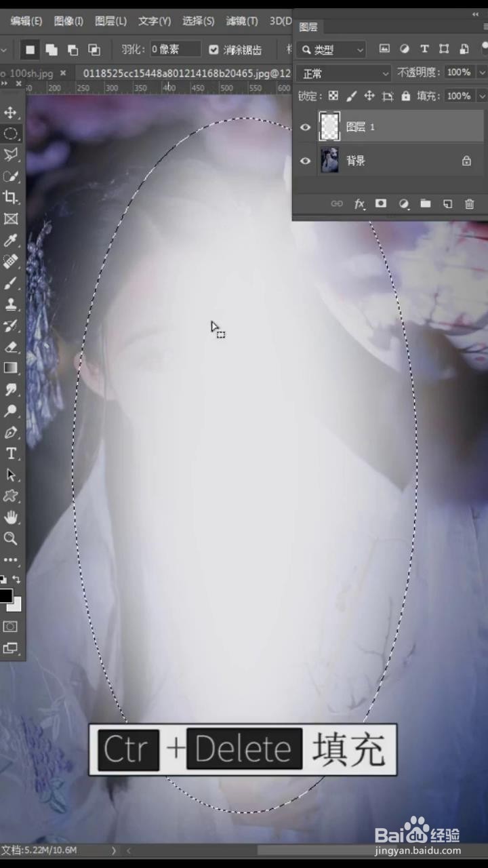Open the Filter (滤镜) menu
488x868 pixels.
pyautogui.click(x=242, y=21)
